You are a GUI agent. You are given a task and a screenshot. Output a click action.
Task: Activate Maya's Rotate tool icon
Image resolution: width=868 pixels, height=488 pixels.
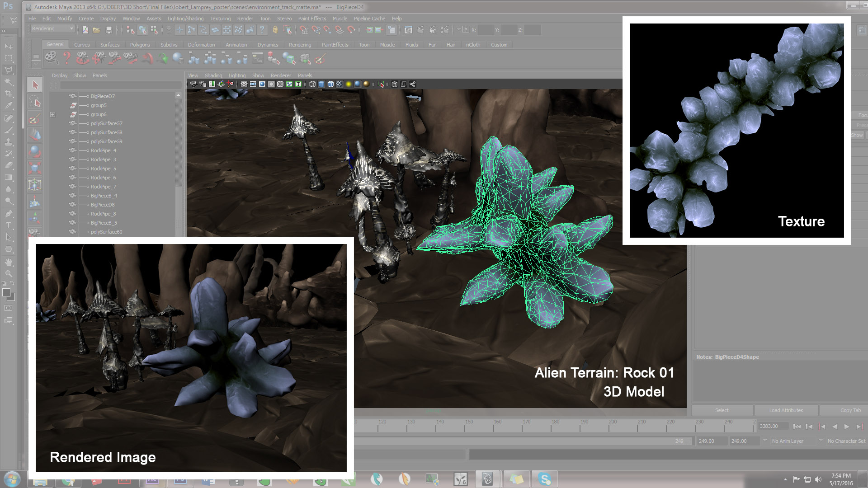(35, 151)
